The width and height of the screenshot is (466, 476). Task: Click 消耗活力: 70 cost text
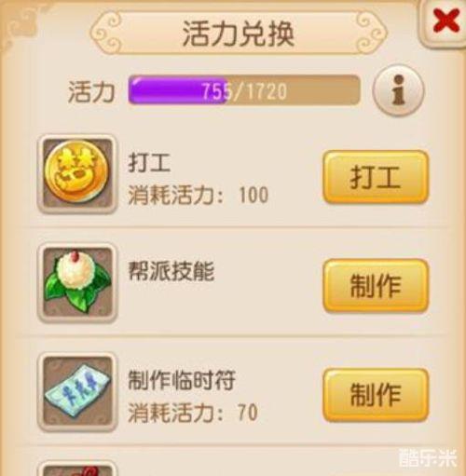tap(193, 413)
